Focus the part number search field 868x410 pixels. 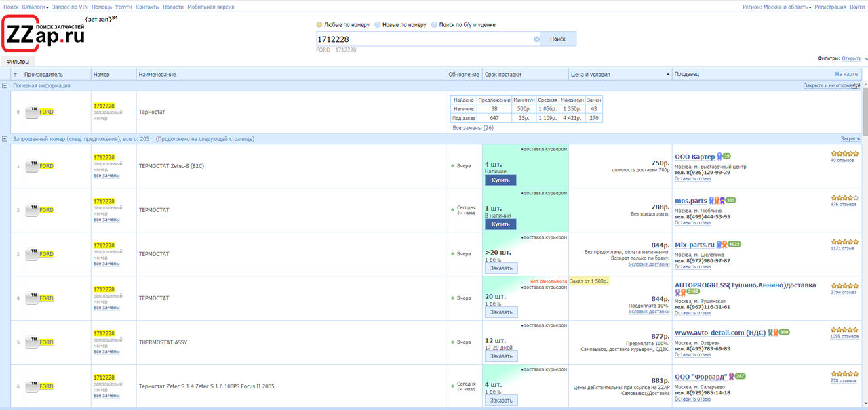pyautogui.click(x=424, y=39)
